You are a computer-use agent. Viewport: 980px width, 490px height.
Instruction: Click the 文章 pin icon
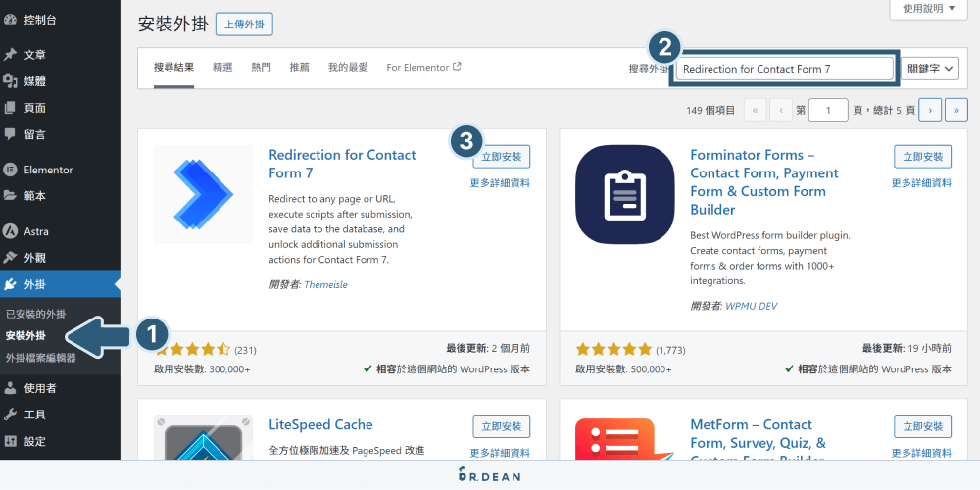point(10,55)
